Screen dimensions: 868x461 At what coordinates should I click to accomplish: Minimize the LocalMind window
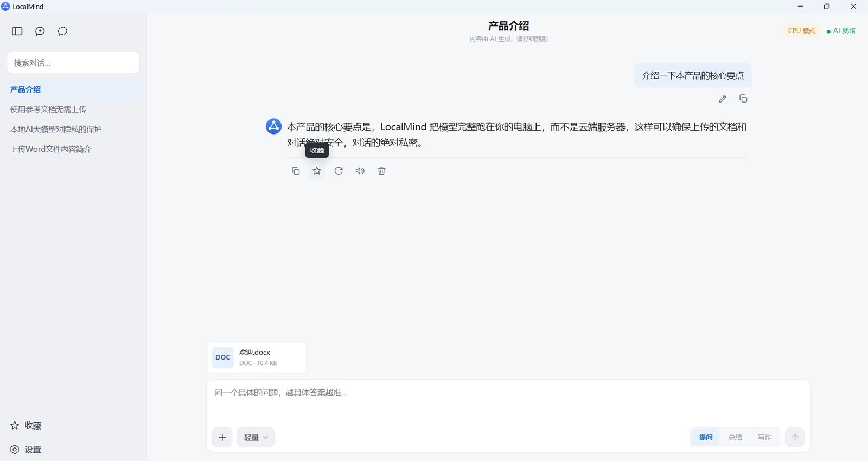[x=800, y=7]
